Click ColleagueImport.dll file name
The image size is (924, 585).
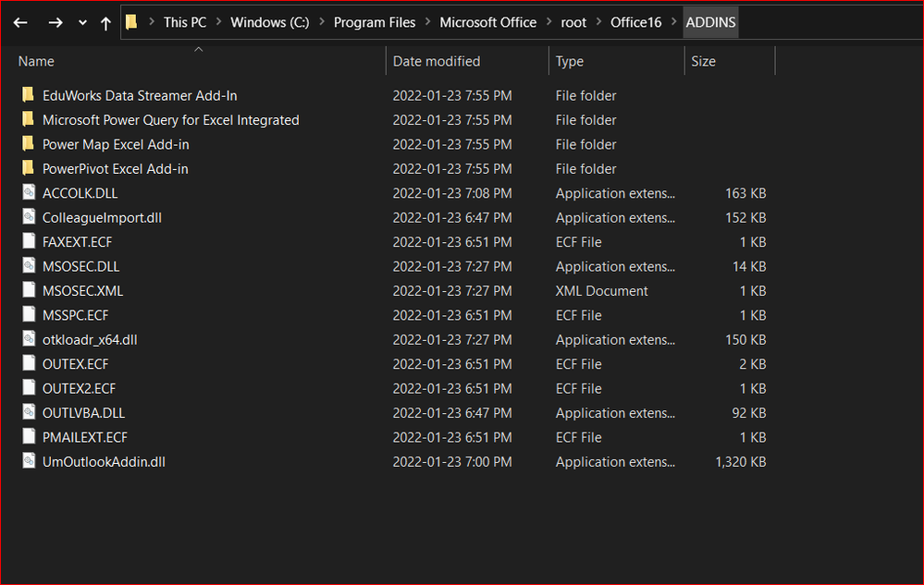(x=102, y=218)
